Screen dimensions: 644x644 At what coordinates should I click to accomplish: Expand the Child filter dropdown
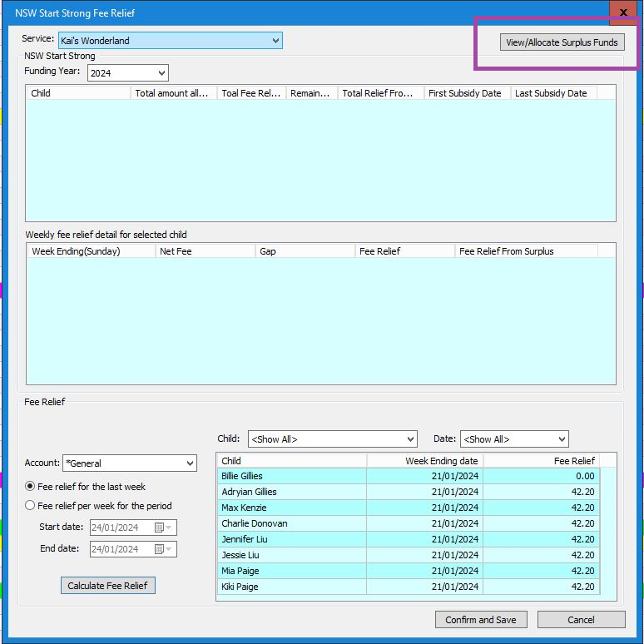tap(410, 439)
